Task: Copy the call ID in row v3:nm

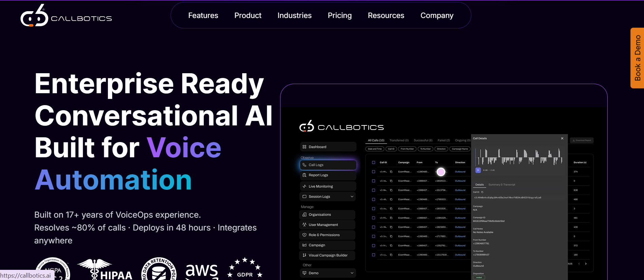Action: click(x=391, y=181)
